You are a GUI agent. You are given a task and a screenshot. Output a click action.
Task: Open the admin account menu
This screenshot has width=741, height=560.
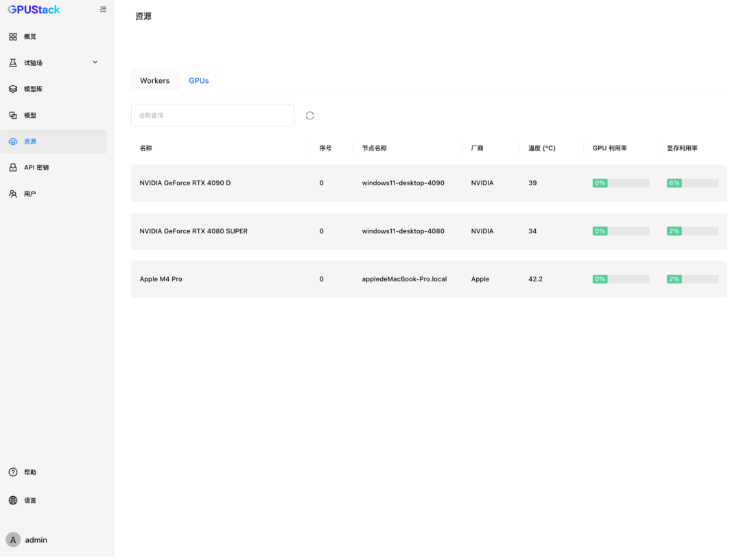tap(27, 539)
